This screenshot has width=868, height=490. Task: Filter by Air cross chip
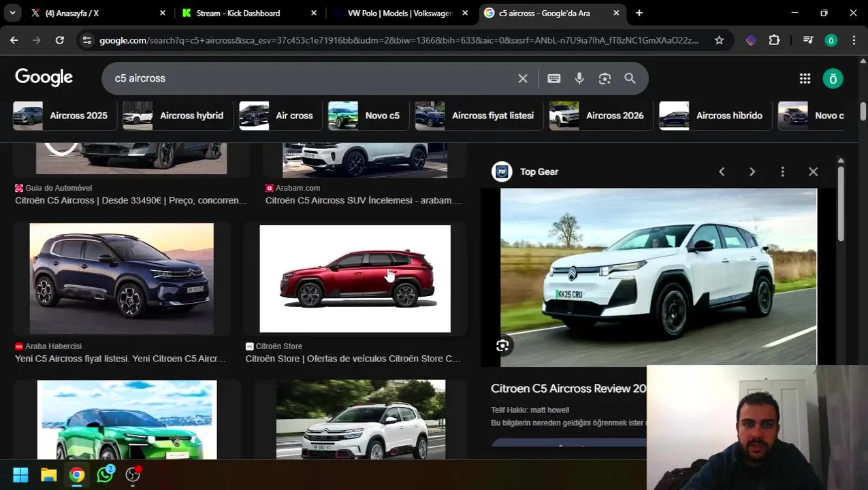pos(280,116)
